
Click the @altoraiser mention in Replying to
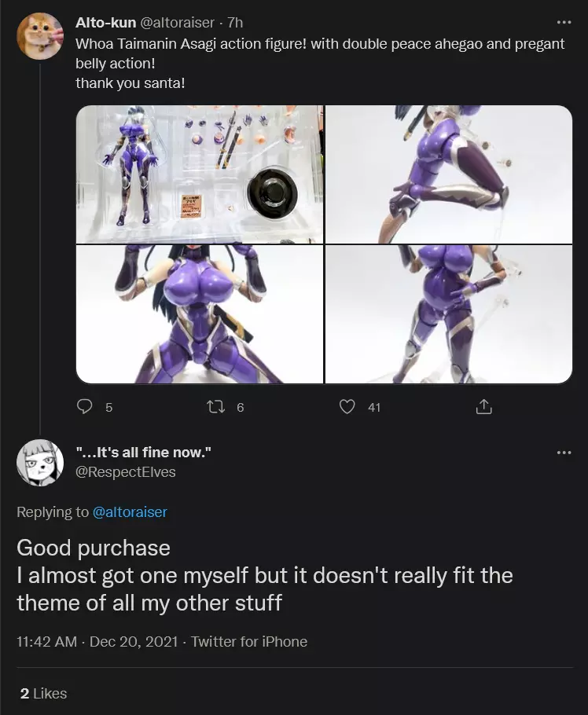[x=130, y=512]
